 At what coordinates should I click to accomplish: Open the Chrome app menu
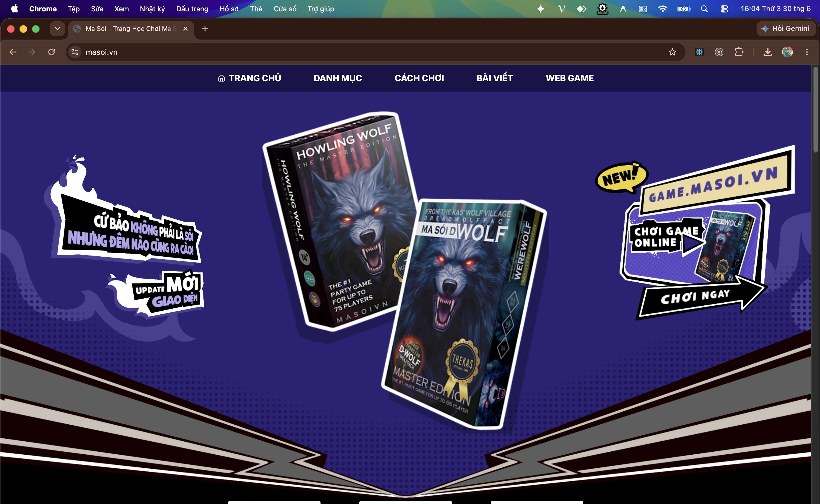coord(43,9)
